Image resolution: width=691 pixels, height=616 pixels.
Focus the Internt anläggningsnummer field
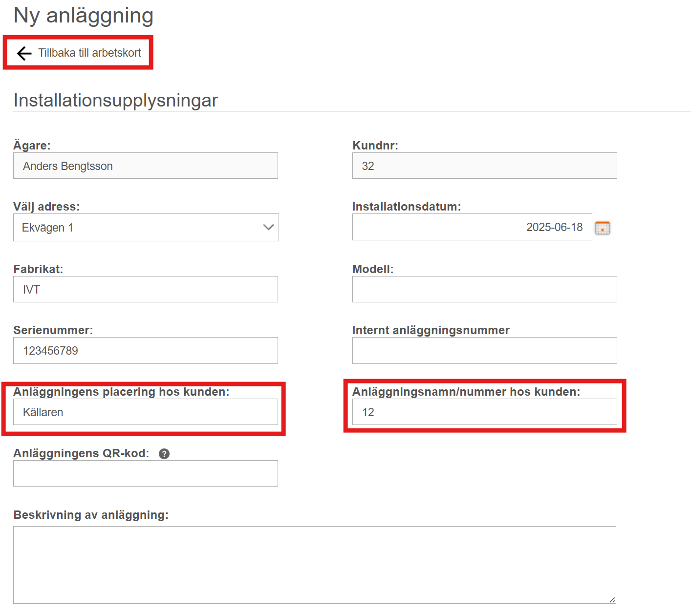click(x=484, y=351)
